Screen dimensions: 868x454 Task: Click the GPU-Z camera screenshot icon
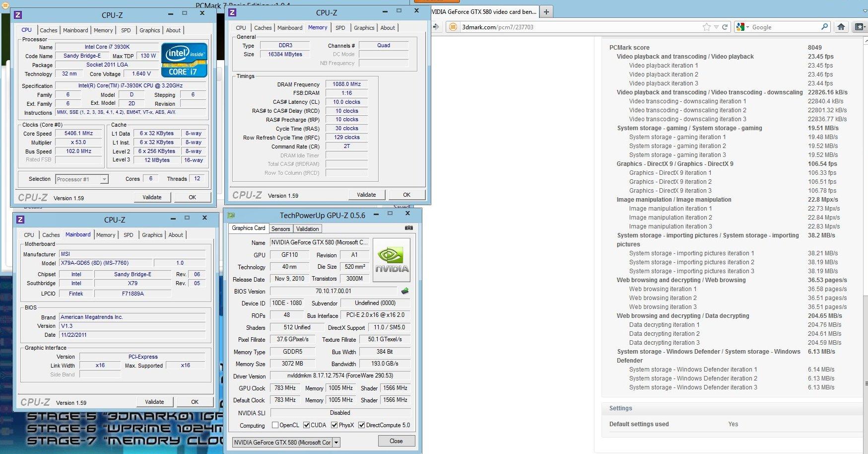pos(408,228)
